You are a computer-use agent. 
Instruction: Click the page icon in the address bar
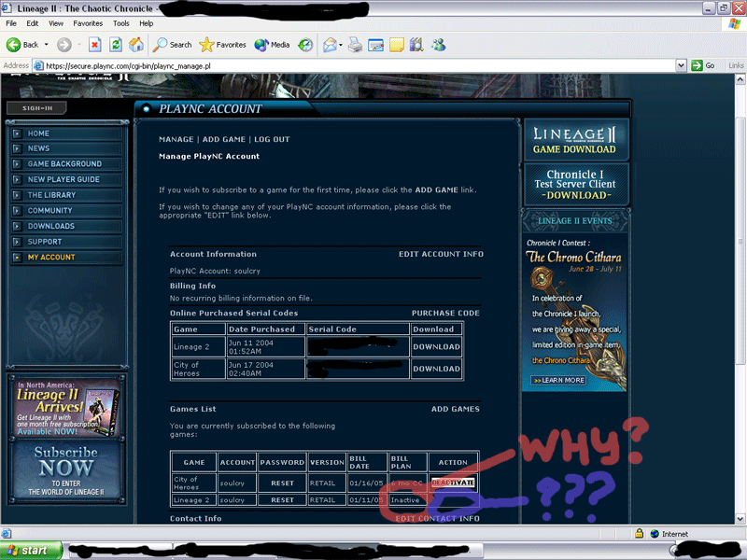coord(38,65)
